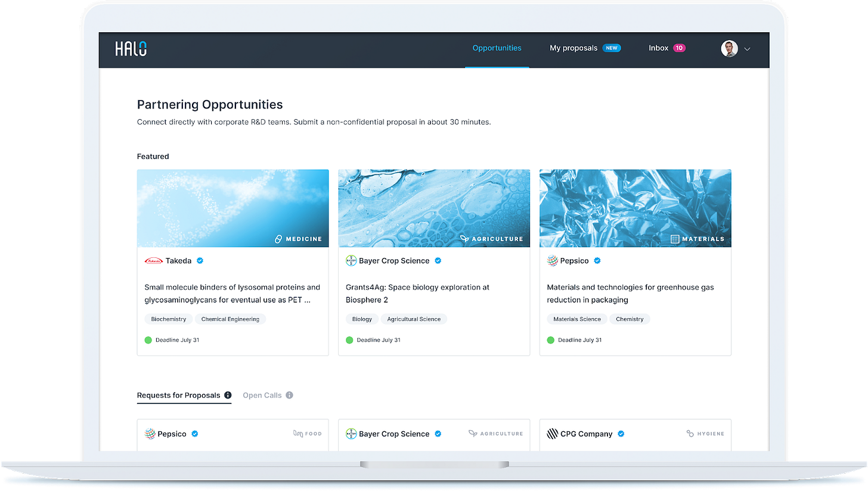Select the Chemical Engineering tag
Image resolution: width=868 pixels, height=504 pixels.
tap(230, 319)
